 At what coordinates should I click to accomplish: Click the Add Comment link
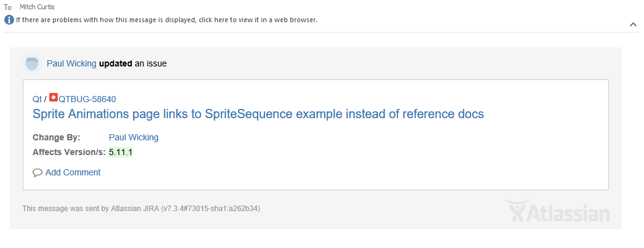coord(73,172)
